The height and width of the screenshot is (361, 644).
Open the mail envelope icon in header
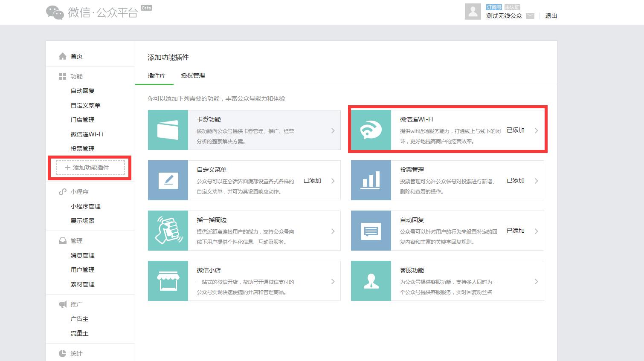[x=530, y=16]
